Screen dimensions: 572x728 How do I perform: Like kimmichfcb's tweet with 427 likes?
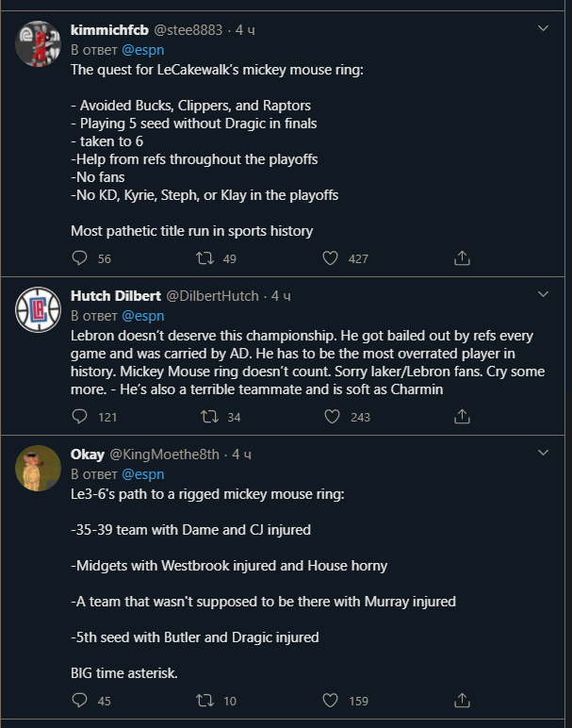point(331,257)
